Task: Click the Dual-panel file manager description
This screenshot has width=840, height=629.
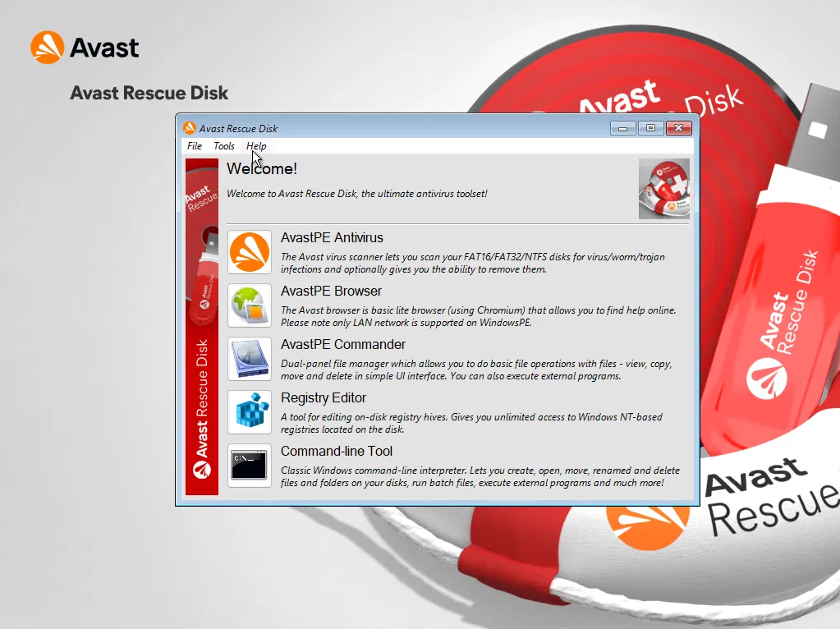Action: coord(476,370)
